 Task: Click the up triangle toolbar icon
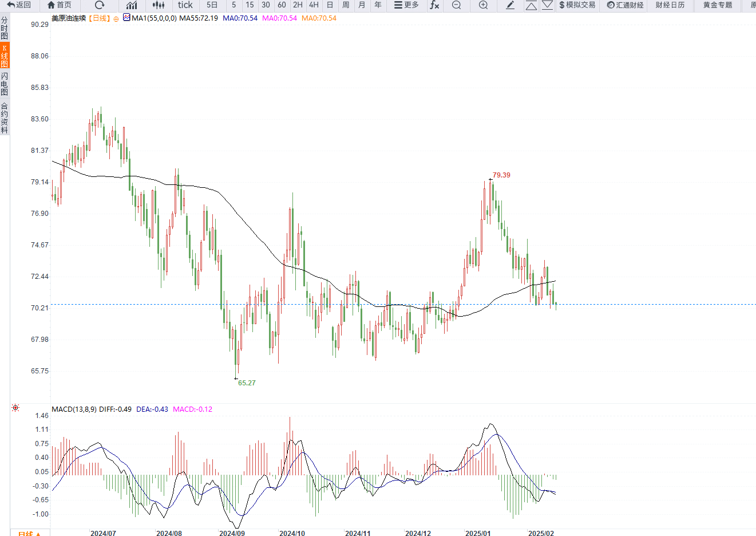pyautogui.click(x=531, y=5)
